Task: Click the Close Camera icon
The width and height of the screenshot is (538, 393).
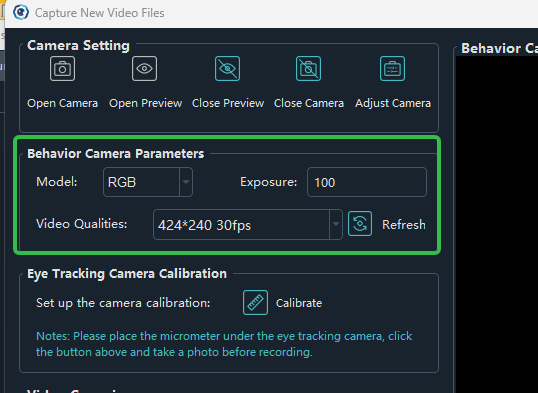Action: [x=308, y=69]
